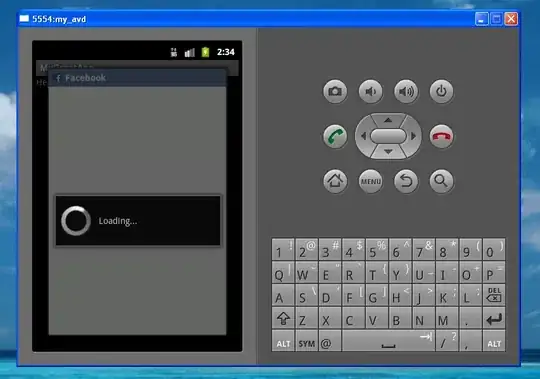Viewport: 540px width, 379px height.
Task: Tap the O key
Action: tap(470, 272)
